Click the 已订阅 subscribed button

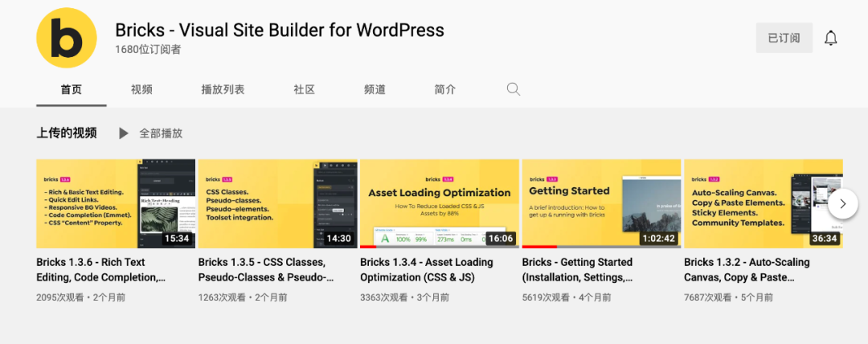tap(784, 38)
